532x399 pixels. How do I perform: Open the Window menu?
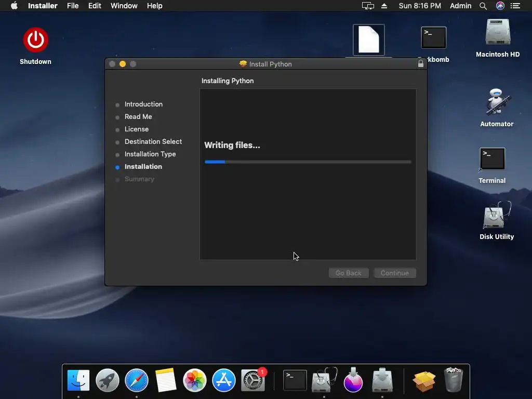(124, 6)
